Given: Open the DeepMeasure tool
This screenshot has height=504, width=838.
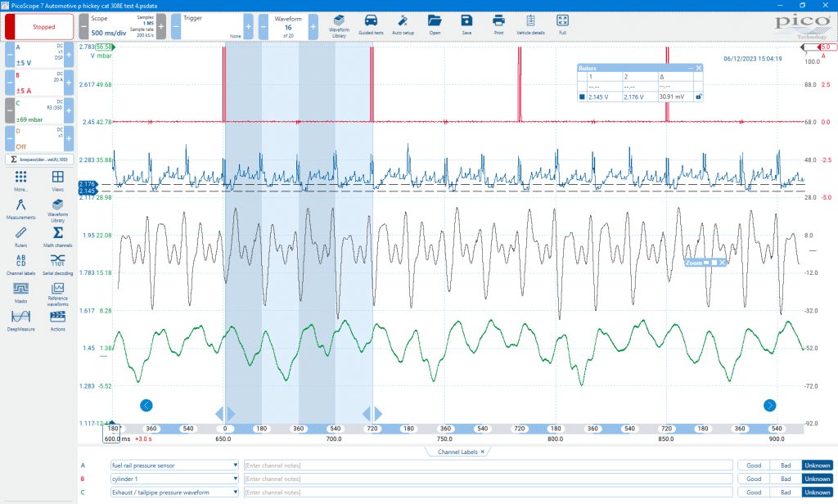Looking at the screenshot, I should point(20,320).
